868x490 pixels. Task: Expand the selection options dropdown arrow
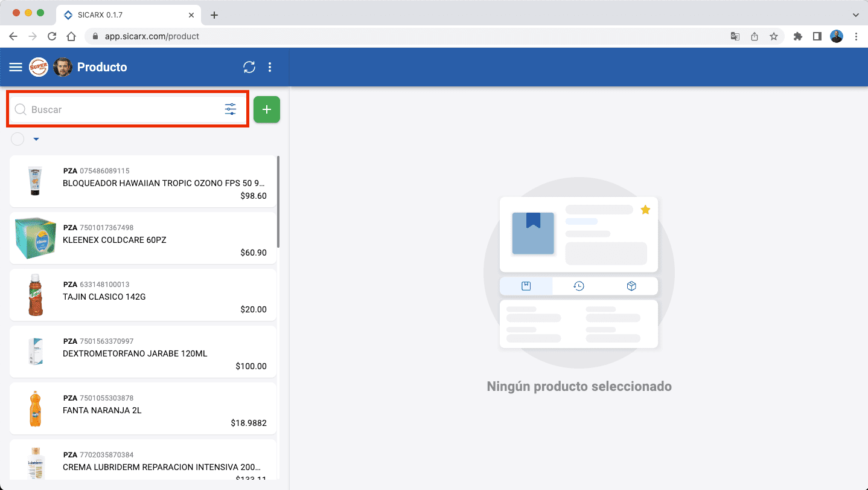36,138
